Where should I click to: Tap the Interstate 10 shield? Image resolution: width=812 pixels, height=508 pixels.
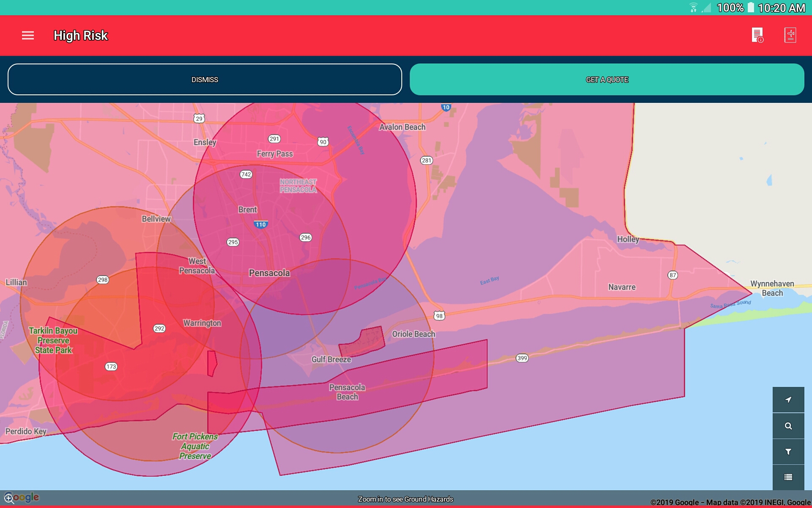pyautogui.click(x=446, y=108)
